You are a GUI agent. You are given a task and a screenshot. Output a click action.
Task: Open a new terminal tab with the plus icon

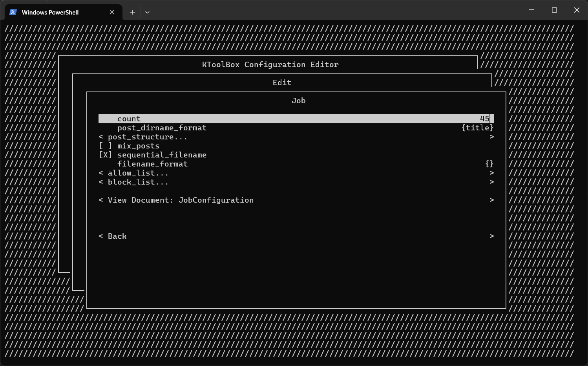click(132, 12)
